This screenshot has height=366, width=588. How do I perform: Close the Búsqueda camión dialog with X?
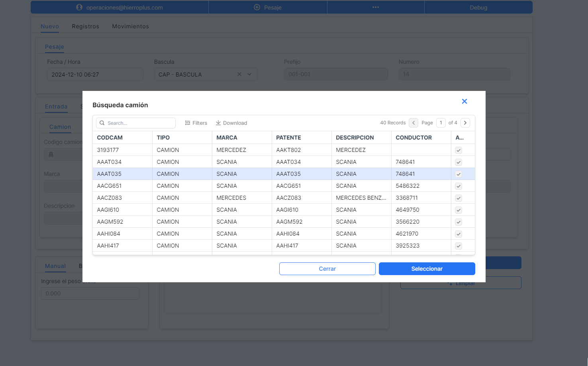(464, 101)
